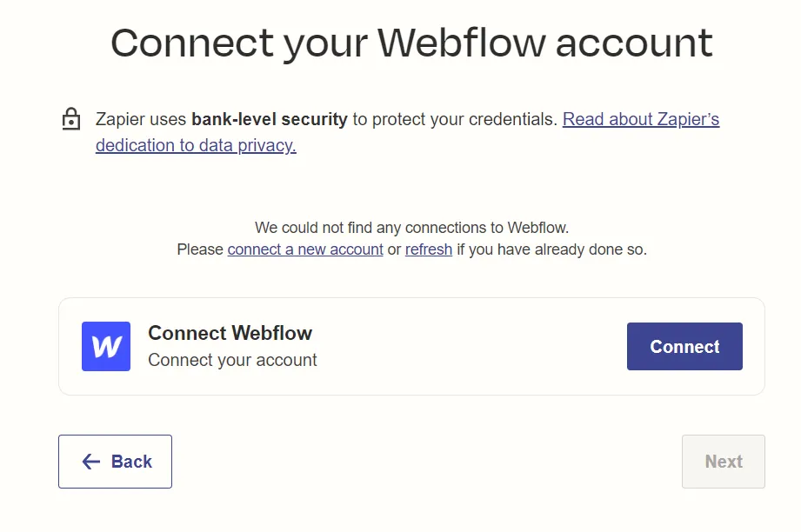Viewport: 801px width, 532px height.
Task: Open the "connect a new account" link
Action: 304,249
